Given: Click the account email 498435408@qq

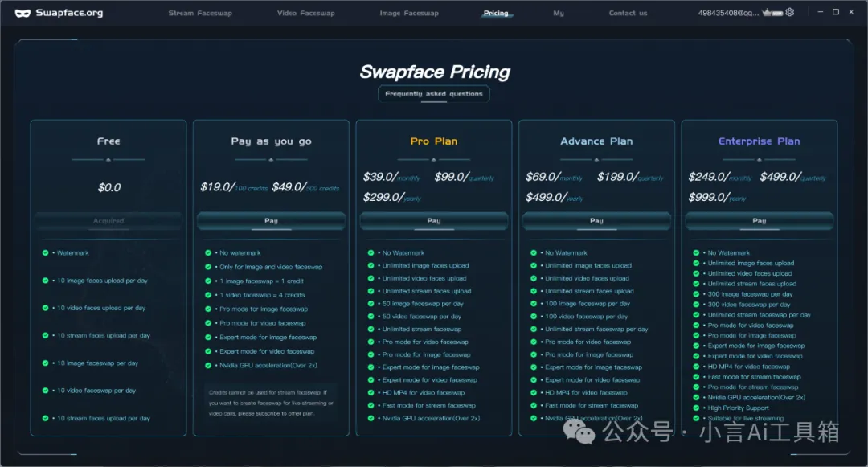Looking at the screenshot, I should (728, 13).
